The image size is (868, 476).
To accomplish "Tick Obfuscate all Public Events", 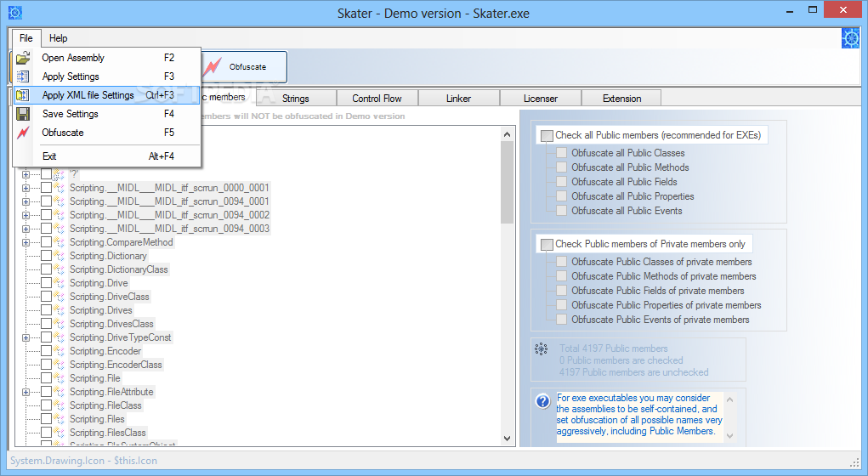I will point(561,210).
